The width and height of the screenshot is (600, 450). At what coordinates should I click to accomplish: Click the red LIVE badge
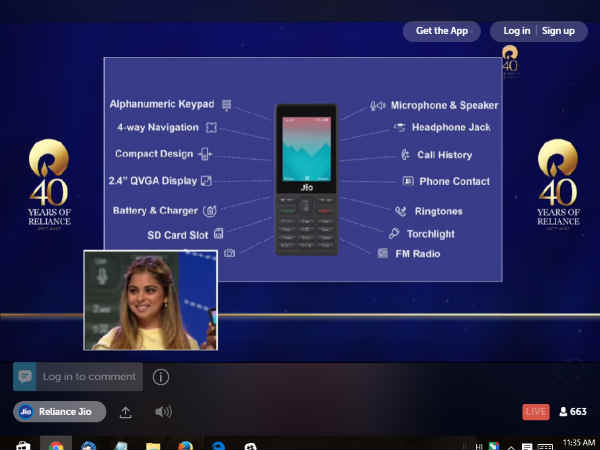[x=536, y=412]
